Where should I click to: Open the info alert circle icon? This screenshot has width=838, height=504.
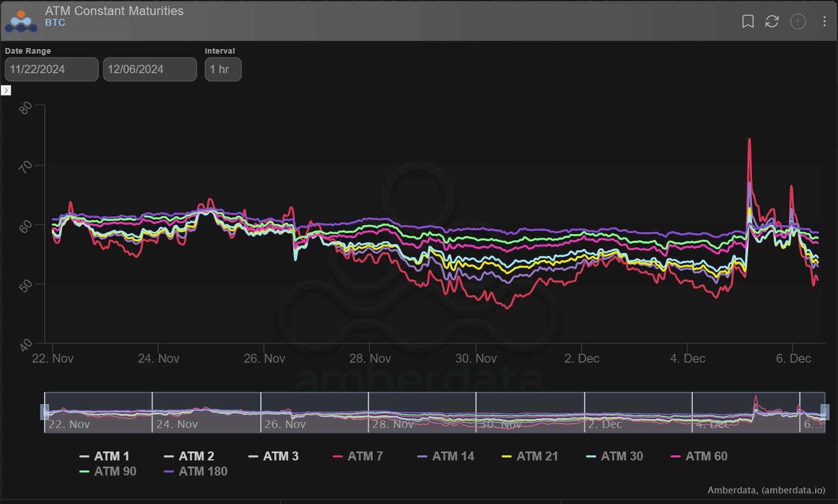798,21
